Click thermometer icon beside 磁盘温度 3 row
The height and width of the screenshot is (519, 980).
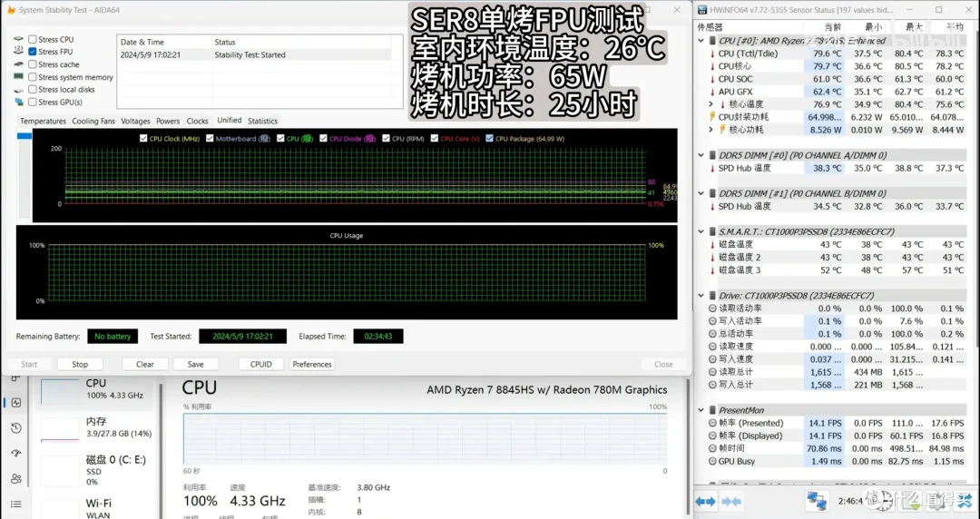pyautogui.click(x=712, y=270)
